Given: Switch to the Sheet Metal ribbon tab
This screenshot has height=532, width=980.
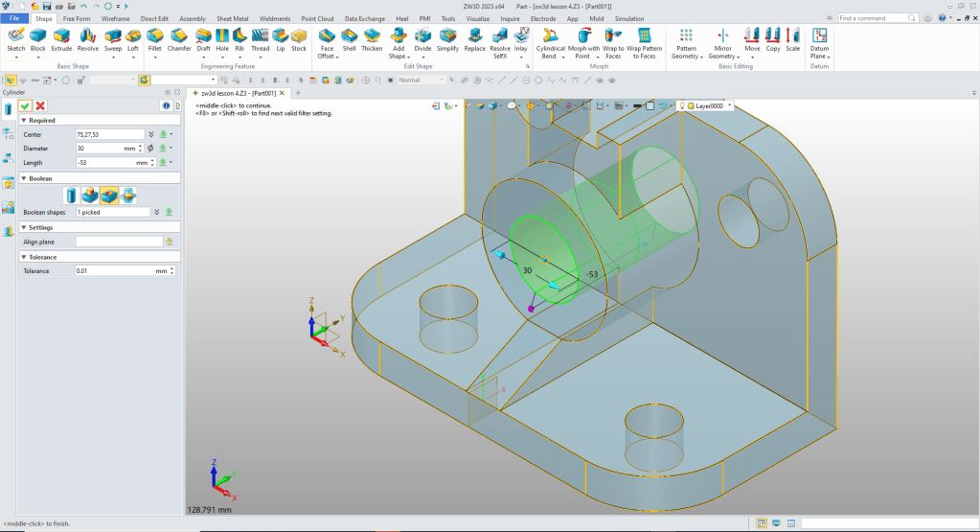Looking at the screenshot, I should [232, 18].
